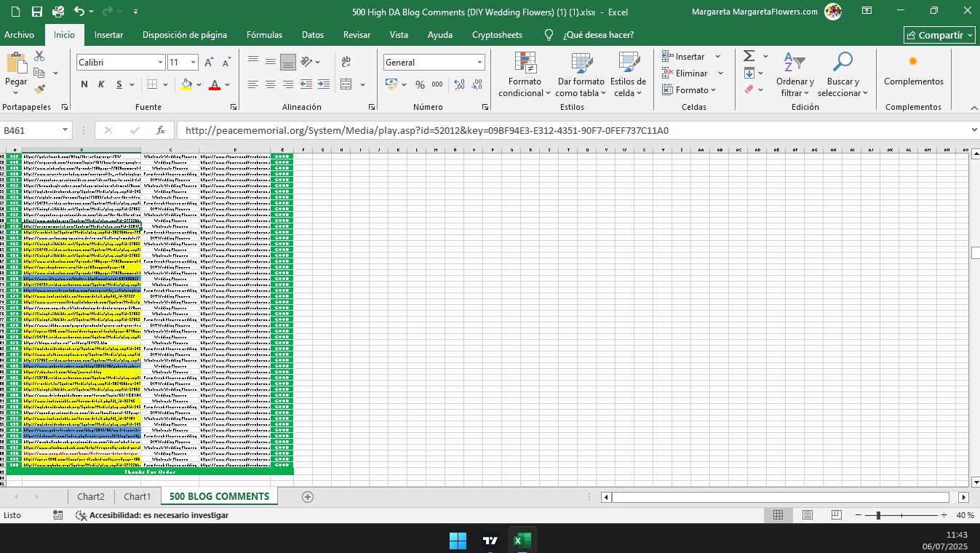Click the Merge and Center icon

point(346,84)
